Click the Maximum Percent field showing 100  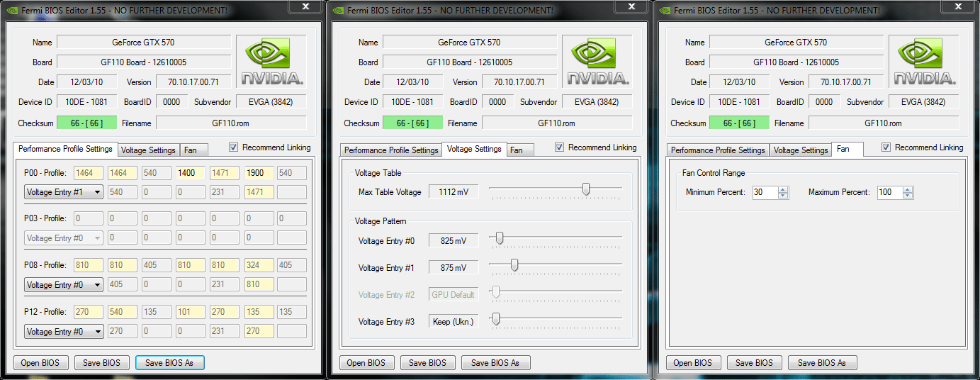tap(890, 192)
